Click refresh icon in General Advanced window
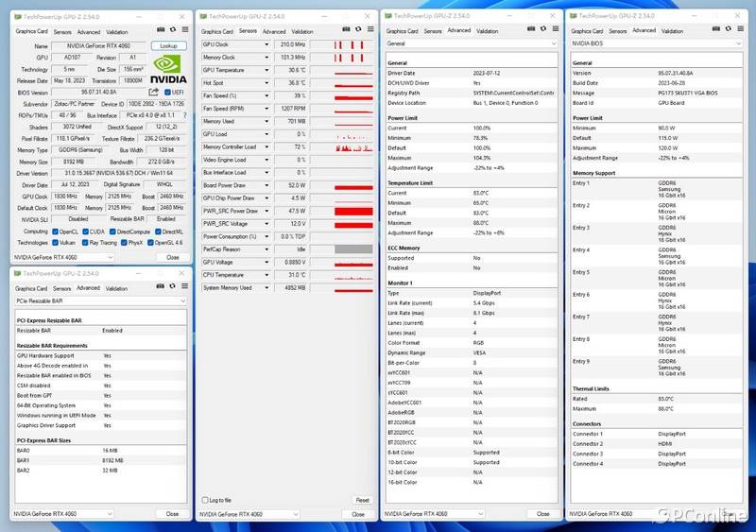Viewport: 756px width, 532px height. pos(542,29)
